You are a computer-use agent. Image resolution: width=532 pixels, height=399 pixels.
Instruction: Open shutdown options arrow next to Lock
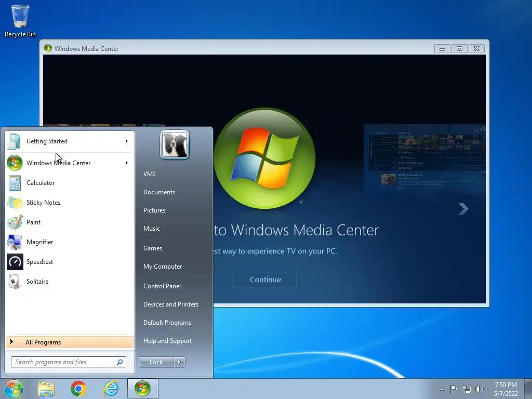(x=179, y=362)
